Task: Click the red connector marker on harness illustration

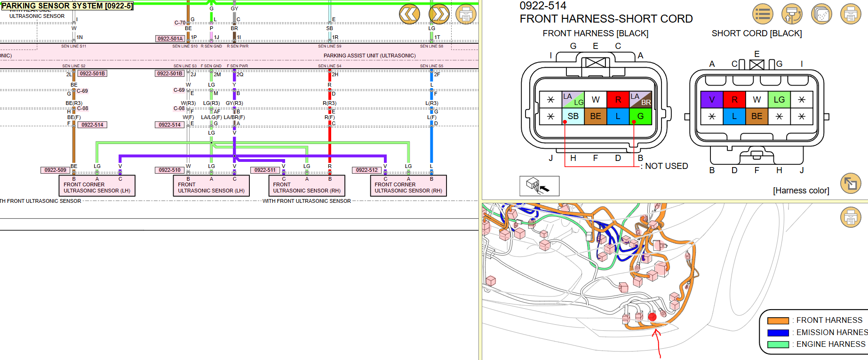Action: [652, 317]
